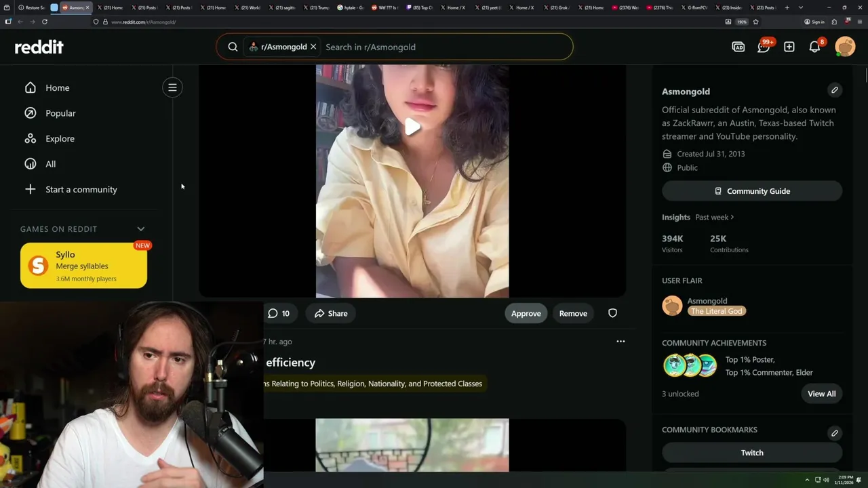Click Created Jul 31, 2013 text
This screenshot has width=868, height=488.
tap(711, 154)
